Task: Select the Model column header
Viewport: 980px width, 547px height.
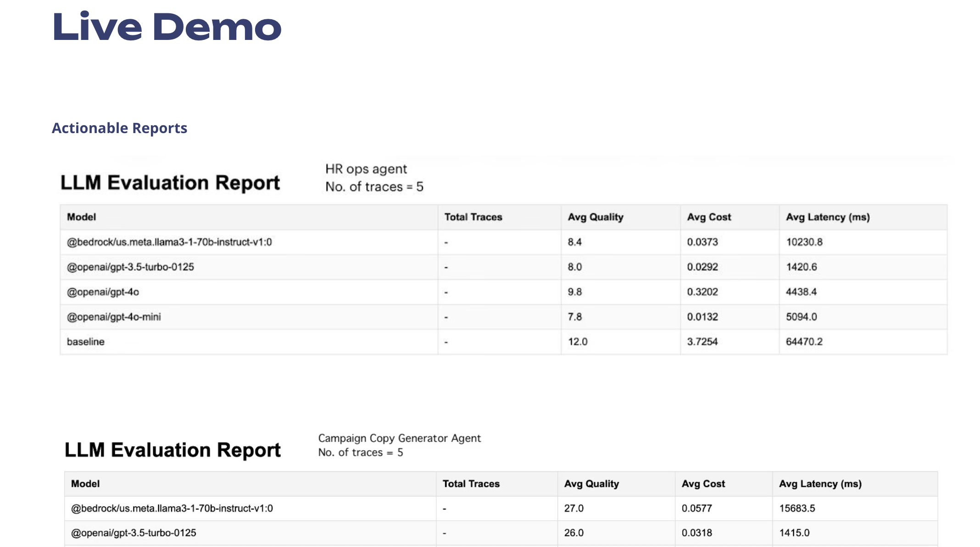Action: 81,217
